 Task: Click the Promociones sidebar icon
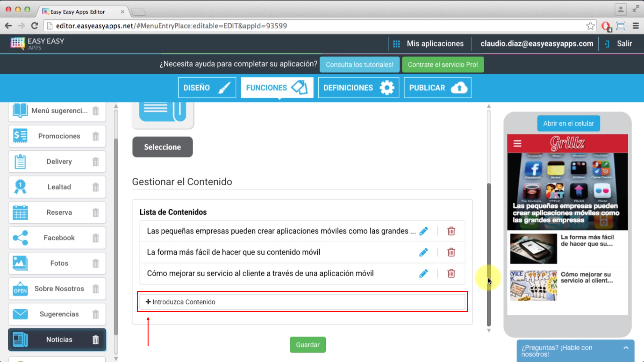tap(19, 136)
